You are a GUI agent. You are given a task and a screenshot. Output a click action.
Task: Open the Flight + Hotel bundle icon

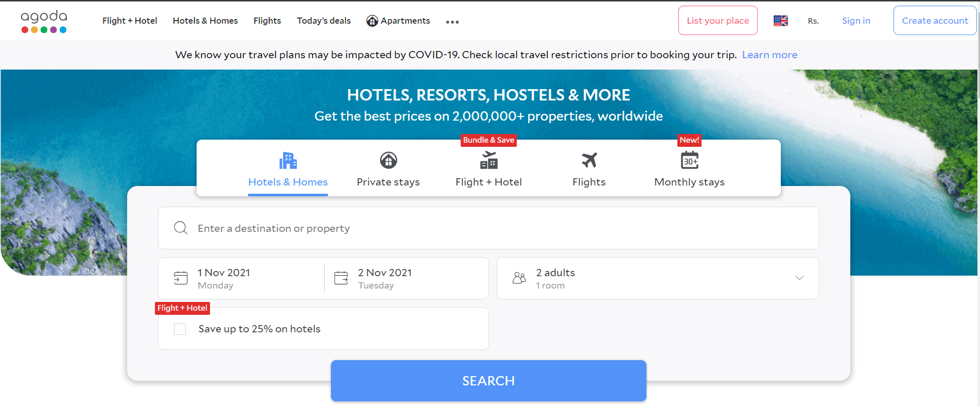coord(488,160)
